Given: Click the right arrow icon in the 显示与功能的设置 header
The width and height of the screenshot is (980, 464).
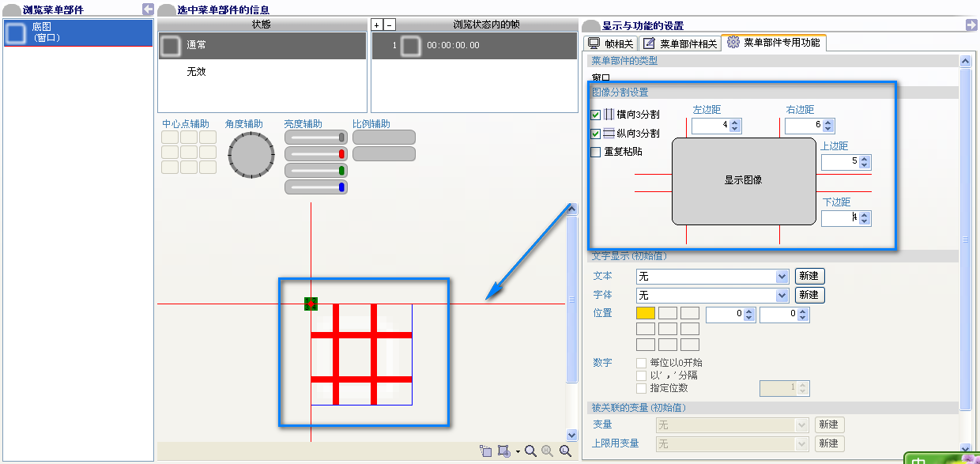Looking at the screenshot, I should point(971,25).
